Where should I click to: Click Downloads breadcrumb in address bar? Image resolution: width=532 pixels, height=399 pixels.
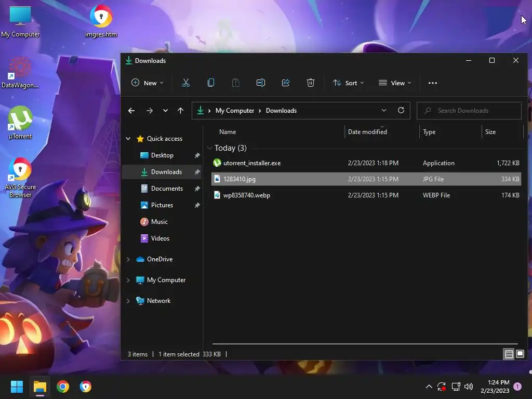281,111
